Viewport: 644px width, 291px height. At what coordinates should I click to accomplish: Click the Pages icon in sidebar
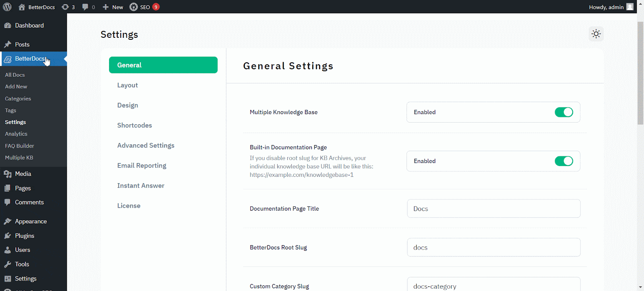coord(8,188)
